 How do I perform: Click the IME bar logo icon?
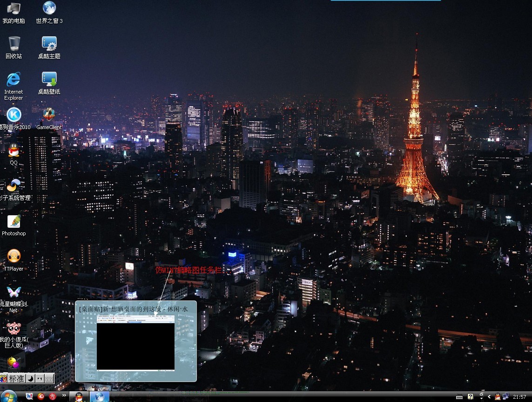3,378
